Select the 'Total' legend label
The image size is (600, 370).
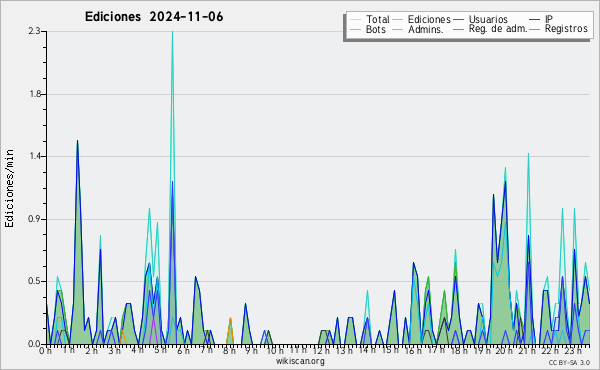(x=378, y=19)
